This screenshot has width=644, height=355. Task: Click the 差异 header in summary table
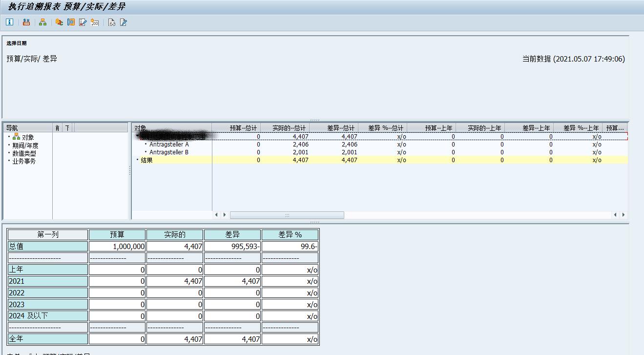tap(232, 235)
